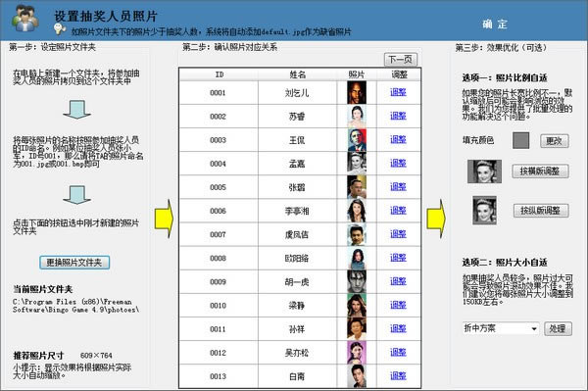Select ID cell 0013

pos(219,376)
